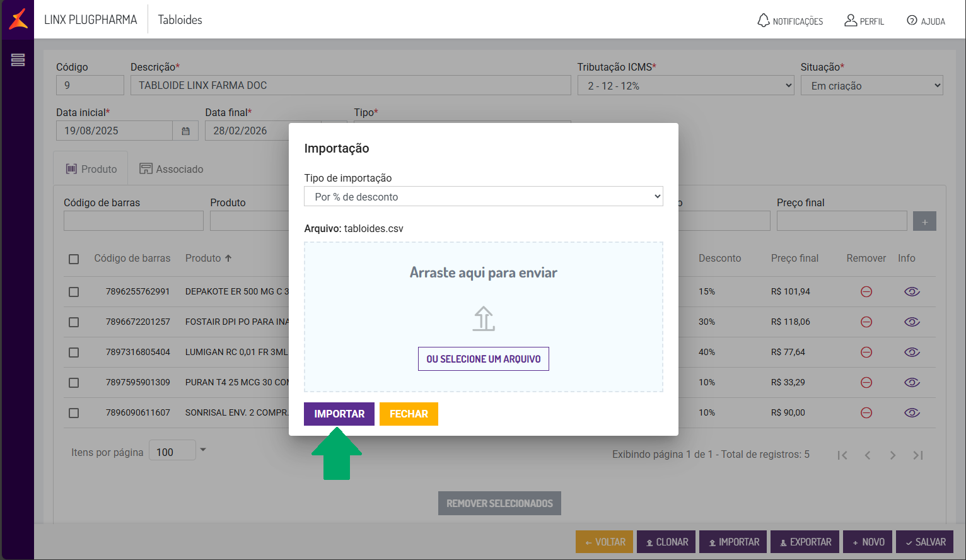Go to next page of results
This screenshot has height=560, width=966.
click(893, 455)
